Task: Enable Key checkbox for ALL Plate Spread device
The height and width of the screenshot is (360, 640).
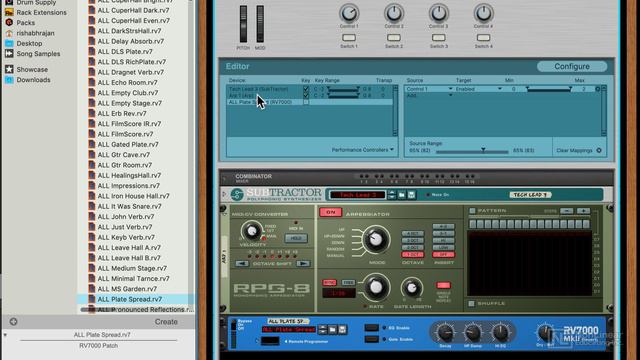Action: [x=306, y=102]
